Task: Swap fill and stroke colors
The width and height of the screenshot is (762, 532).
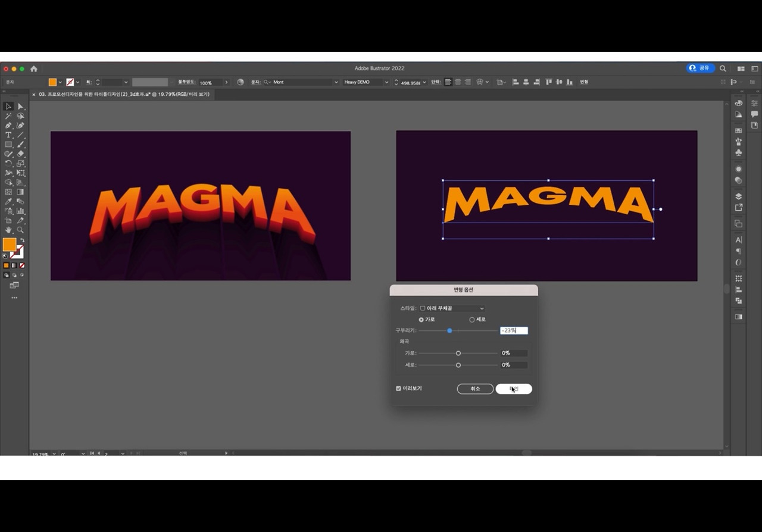Action: (22, 240)
